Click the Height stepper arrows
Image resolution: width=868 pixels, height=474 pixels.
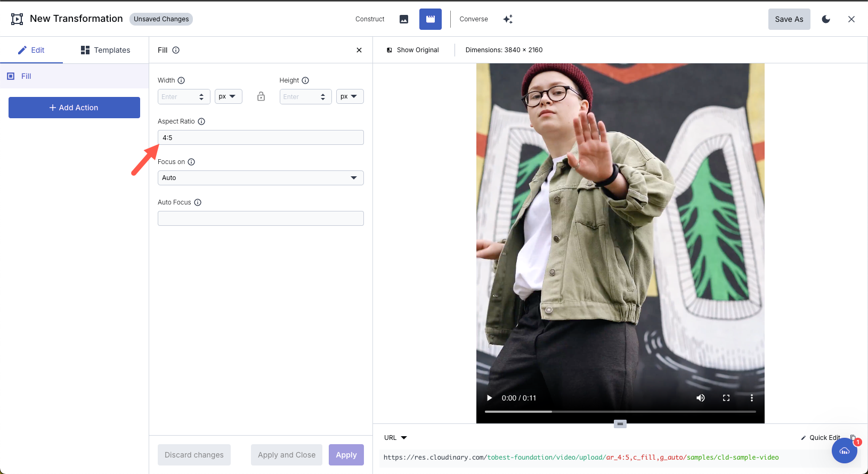point(323,96)
